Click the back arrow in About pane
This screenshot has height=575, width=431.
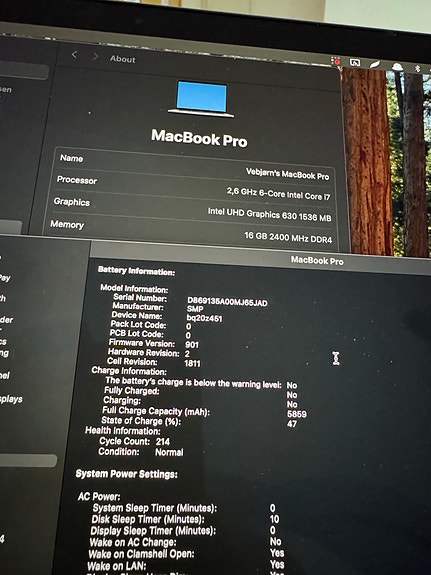(75, 55)
